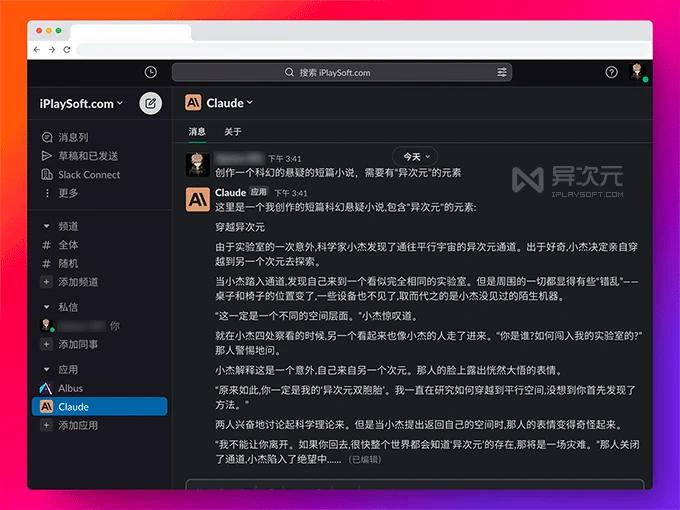Select the active browser tab

[x=131, y=33]
